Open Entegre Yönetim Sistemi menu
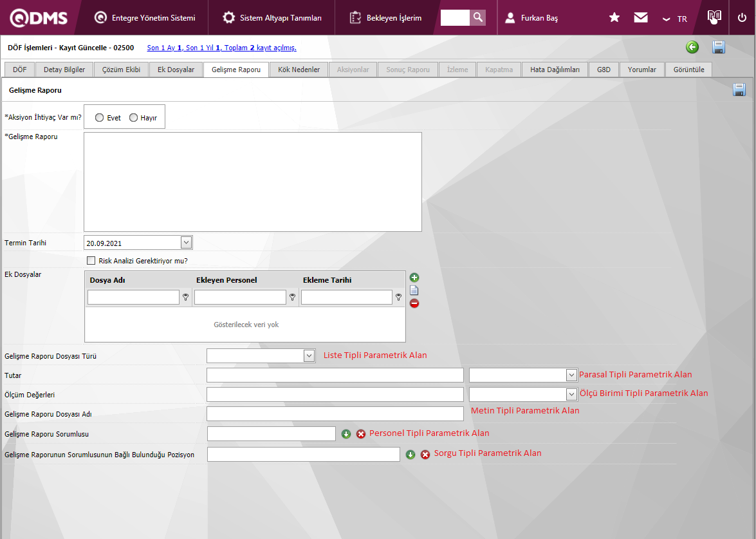Viewport: 756px width, 539px height. tap(145, 18)
